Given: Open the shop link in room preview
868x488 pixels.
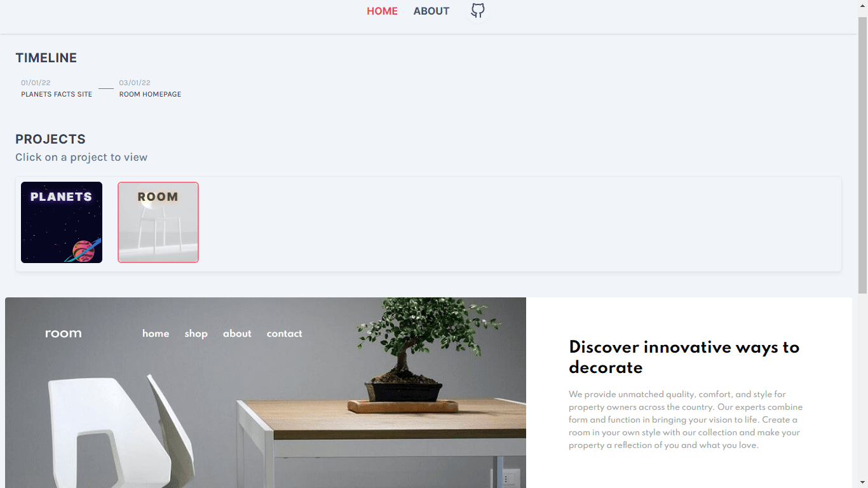Looking at the screenshot, I should tap(196, 334).
